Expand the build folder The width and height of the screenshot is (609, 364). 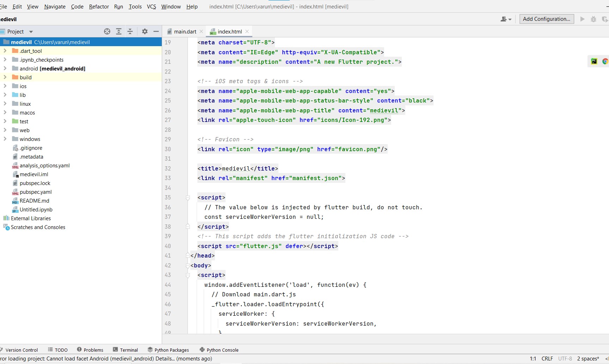point(5,77)
